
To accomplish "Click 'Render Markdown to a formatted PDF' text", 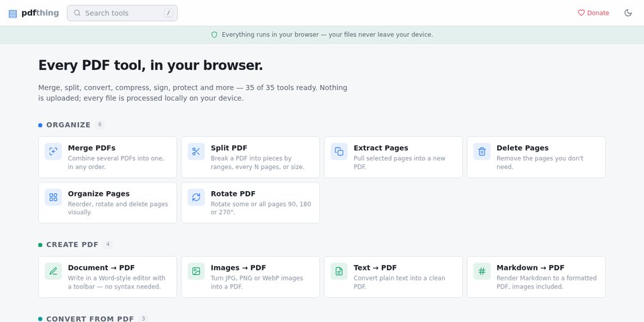I will coord(546,282).
